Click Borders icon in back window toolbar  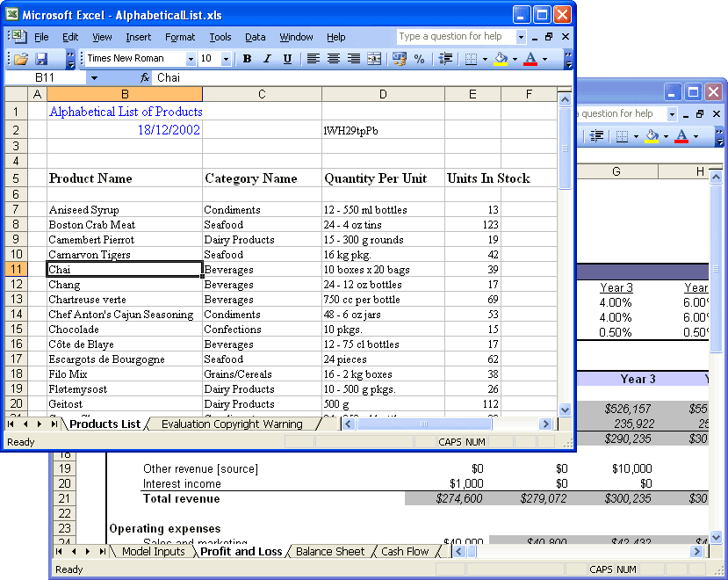click(622, 135)
